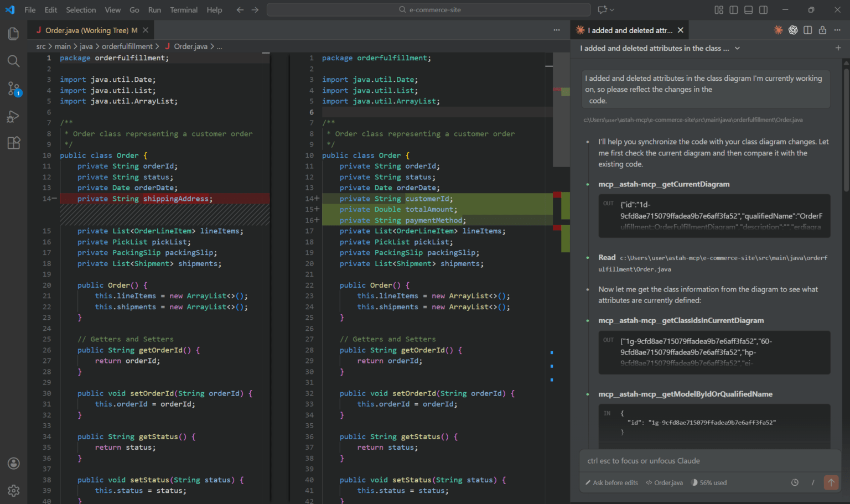Open the Explorer view in activity bar
This screenshot has height=504, width=850.
[14, 34]
